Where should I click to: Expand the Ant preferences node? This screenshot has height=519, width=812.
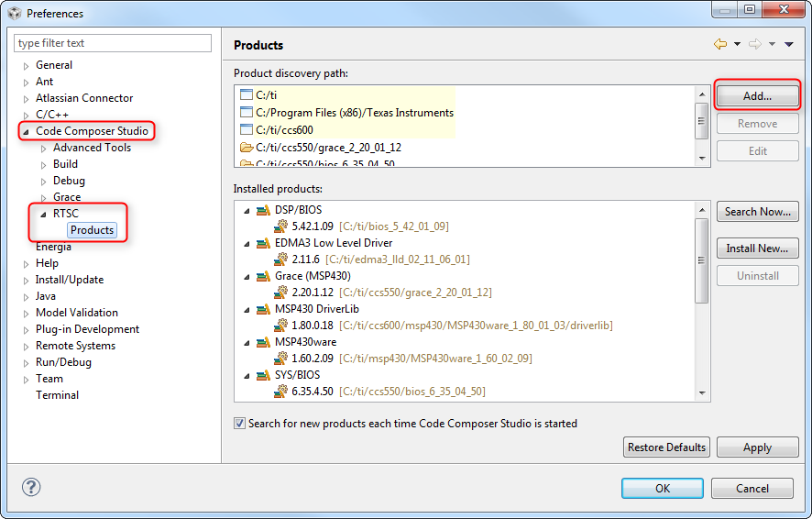click(26, 83)
